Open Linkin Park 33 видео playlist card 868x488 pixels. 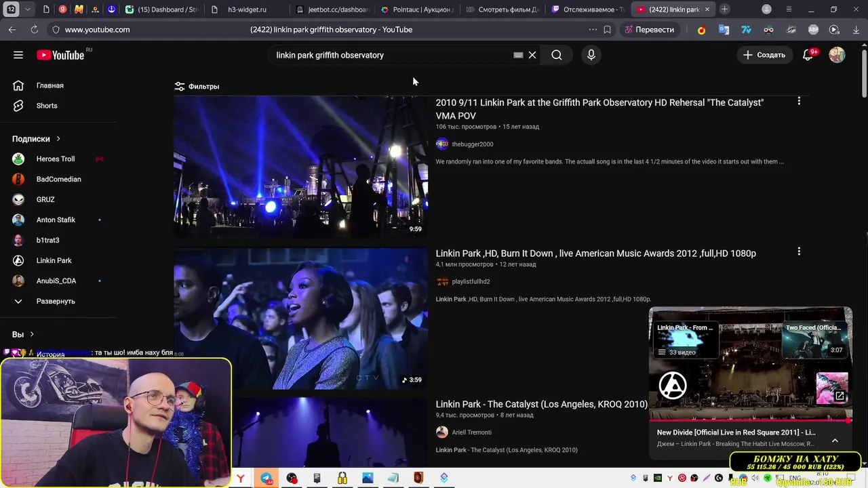[x=685, y=340]
